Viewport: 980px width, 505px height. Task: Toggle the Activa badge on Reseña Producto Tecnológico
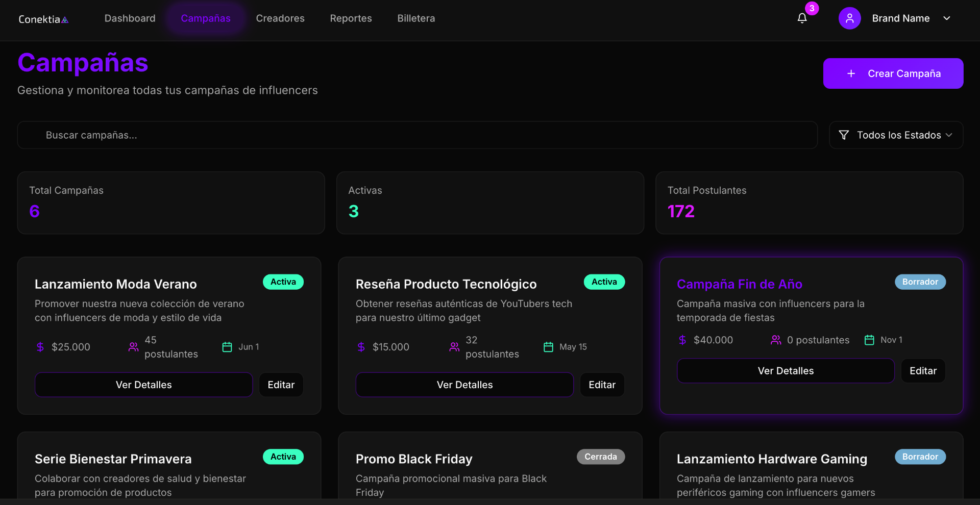604,282
